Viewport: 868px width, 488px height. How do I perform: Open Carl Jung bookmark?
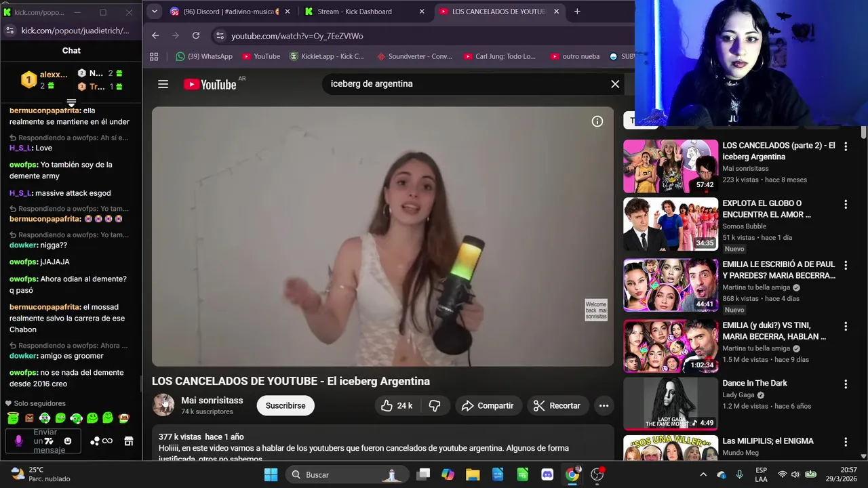[x=500, y=56]
